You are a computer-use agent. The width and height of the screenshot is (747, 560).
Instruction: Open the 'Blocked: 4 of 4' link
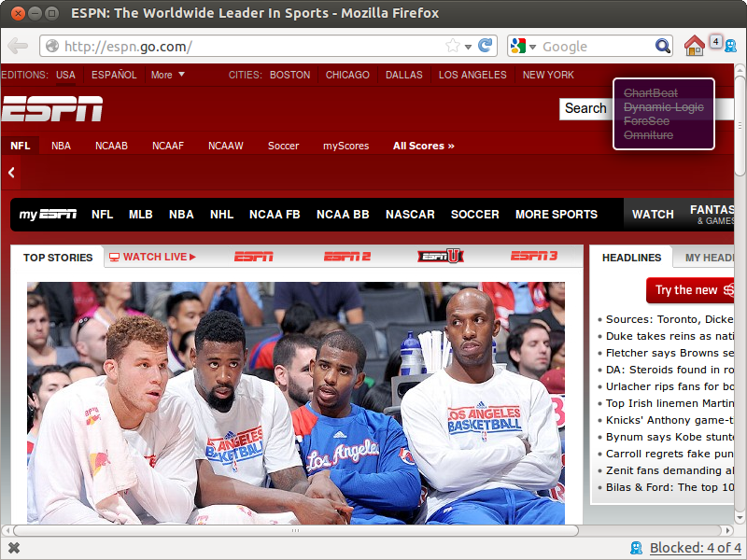click(695, 548)
